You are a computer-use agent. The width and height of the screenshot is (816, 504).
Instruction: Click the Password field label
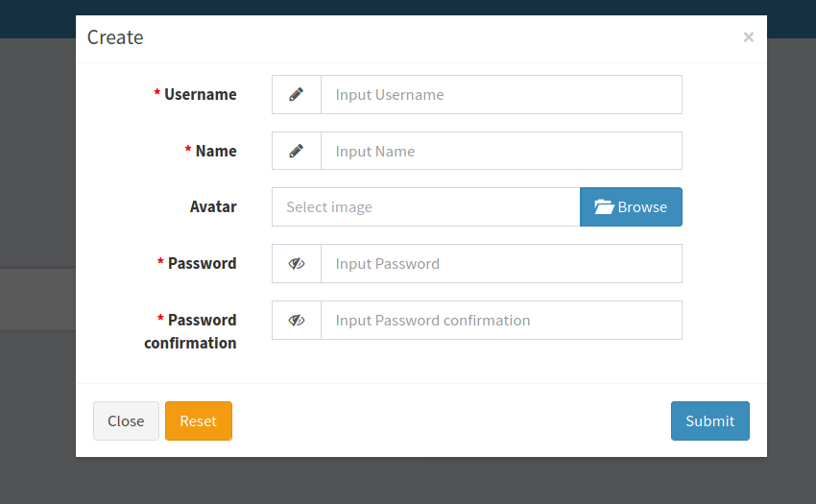pos(202,264)
